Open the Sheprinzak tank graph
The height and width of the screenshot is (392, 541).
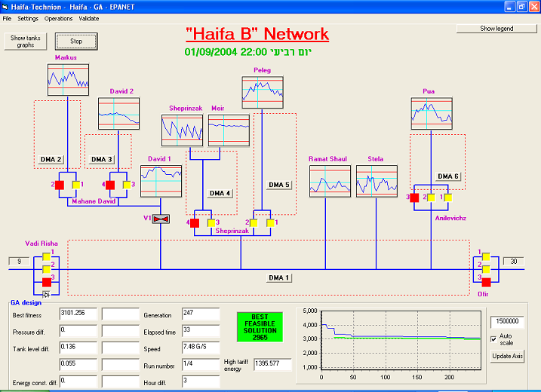coord(182,130)
